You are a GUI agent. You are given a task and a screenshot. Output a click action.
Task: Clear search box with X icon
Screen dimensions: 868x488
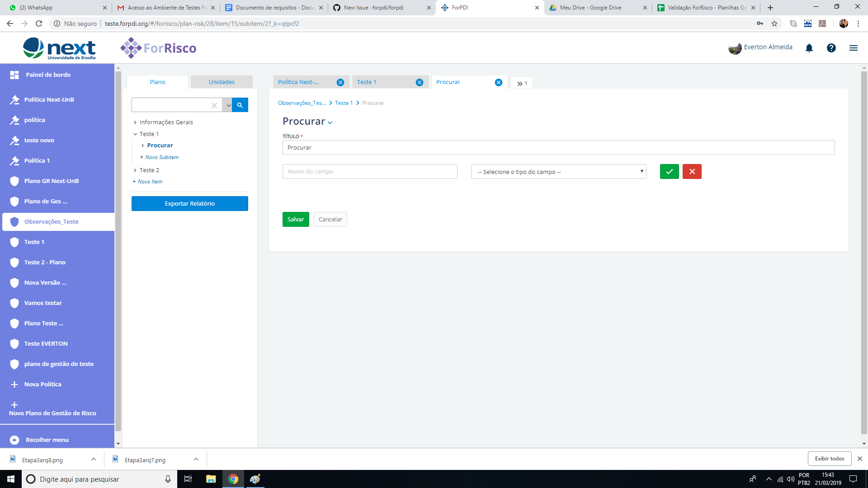pyautogui.click(x=214, y=105)
